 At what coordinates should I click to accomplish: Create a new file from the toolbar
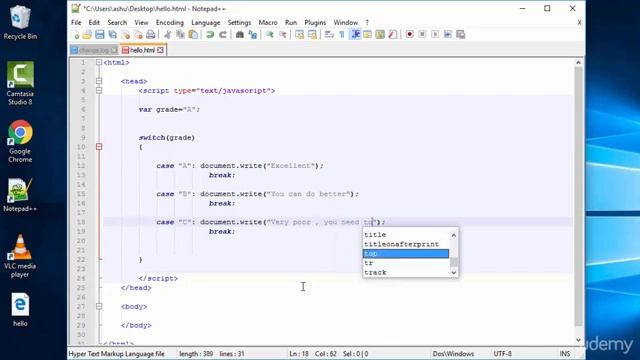click(76, 35)
